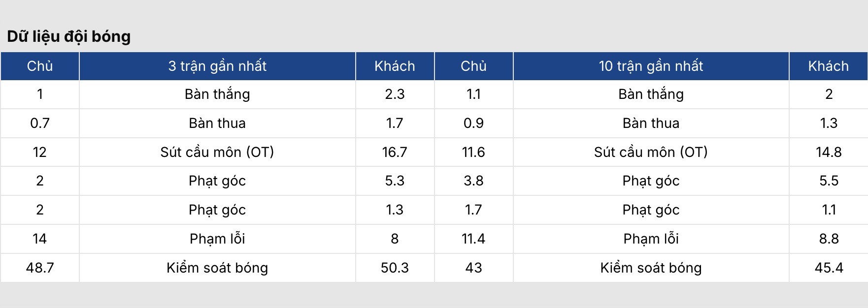Select the 11.6 shots value cell

(x=473, y=152)
